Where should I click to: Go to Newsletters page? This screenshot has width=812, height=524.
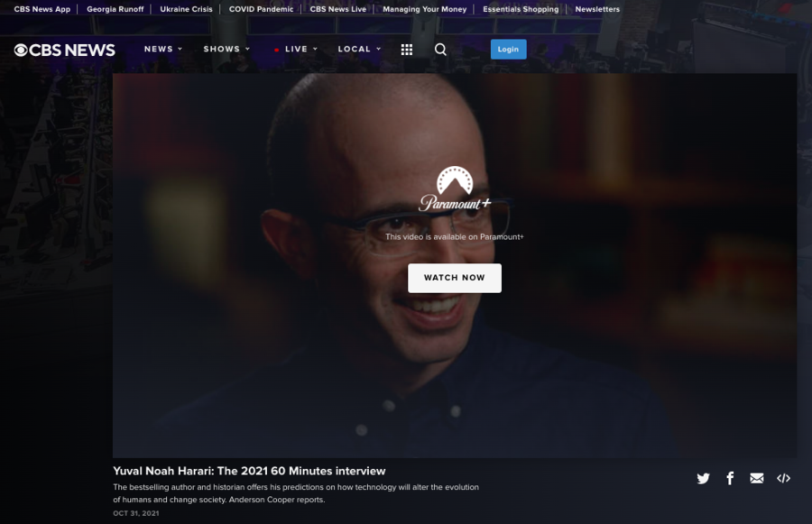(597, 9)
